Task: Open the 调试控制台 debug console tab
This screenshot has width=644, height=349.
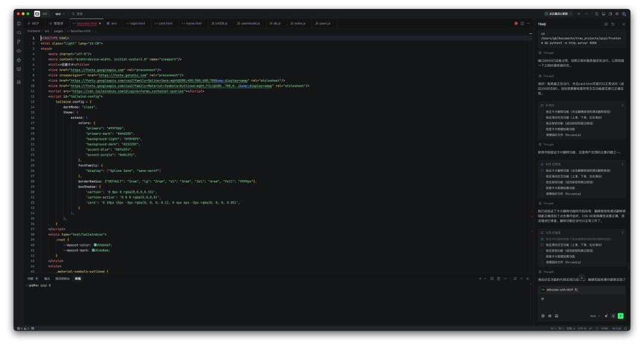Action: click(63, 279)
